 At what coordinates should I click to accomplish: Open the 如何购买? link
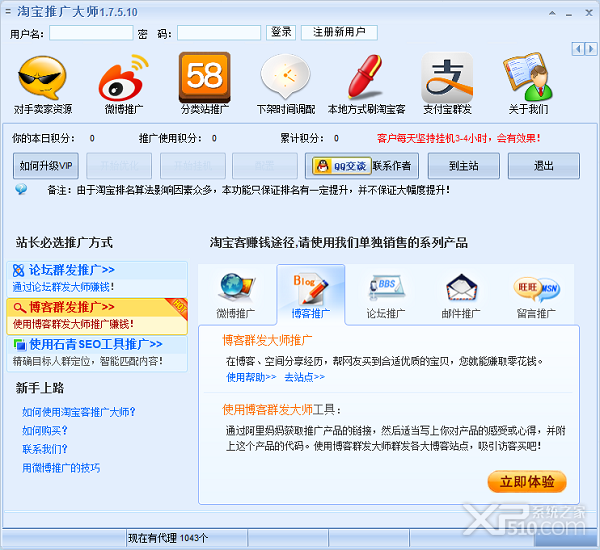pos(45,431)
